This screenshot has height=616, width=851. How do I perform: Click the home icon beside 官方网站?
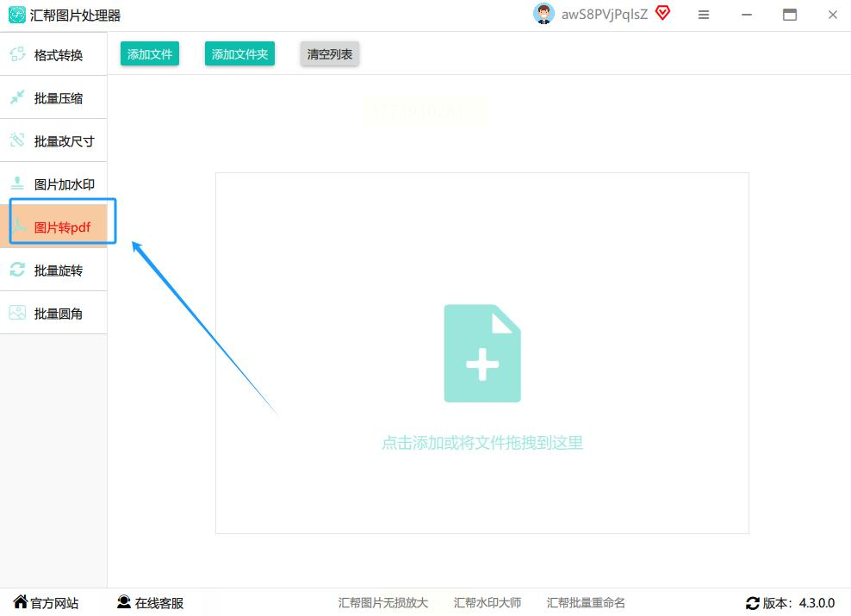point(21,601)
